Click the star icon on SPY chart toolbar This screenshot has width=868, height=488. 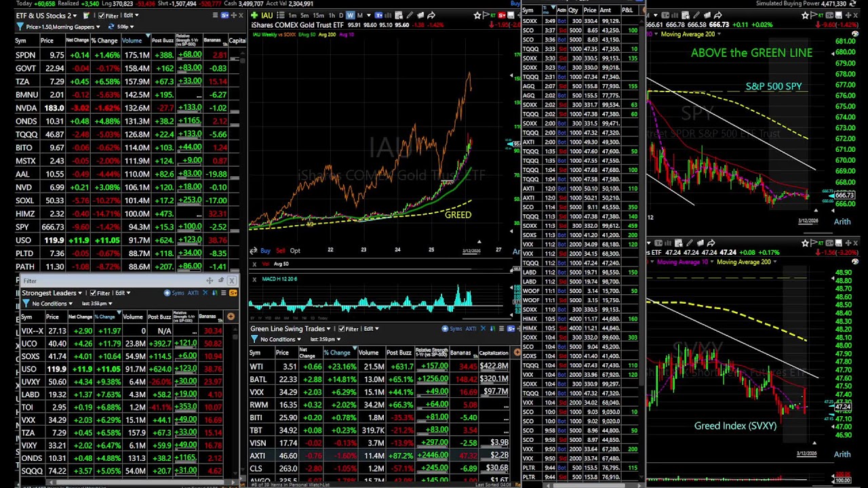(805, 15)
